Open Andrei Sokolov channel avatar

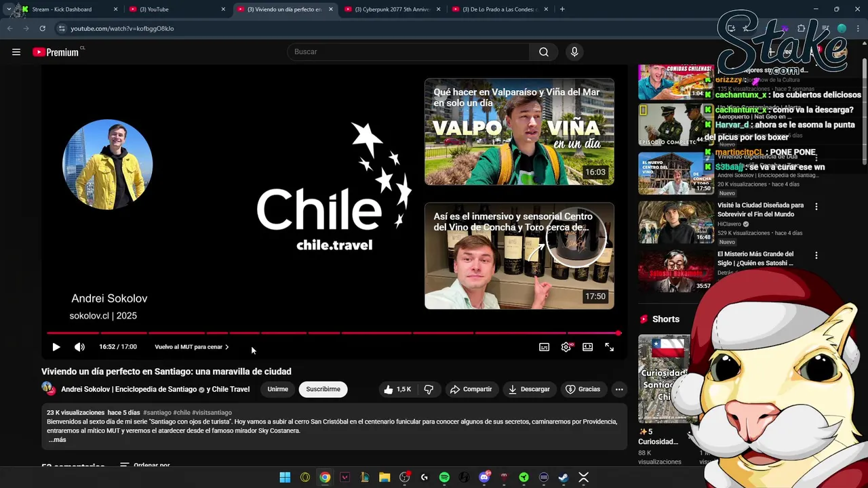tap(48, 389)
